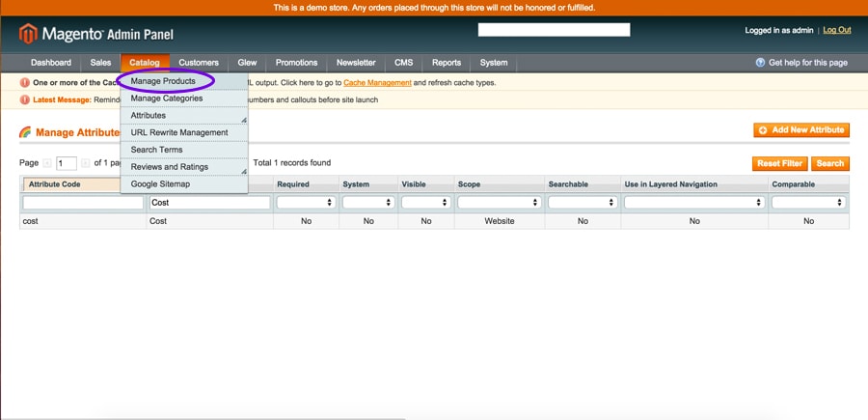Screen dimensions: 868x420
Task: Open the Newsletter menu
Action: (x=356, y=63)
